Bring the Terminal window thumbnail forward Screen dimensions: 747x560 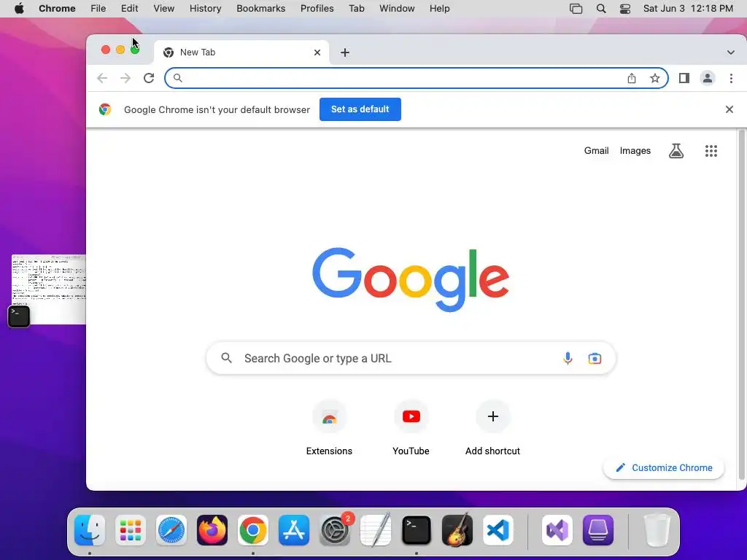[49, 289]
